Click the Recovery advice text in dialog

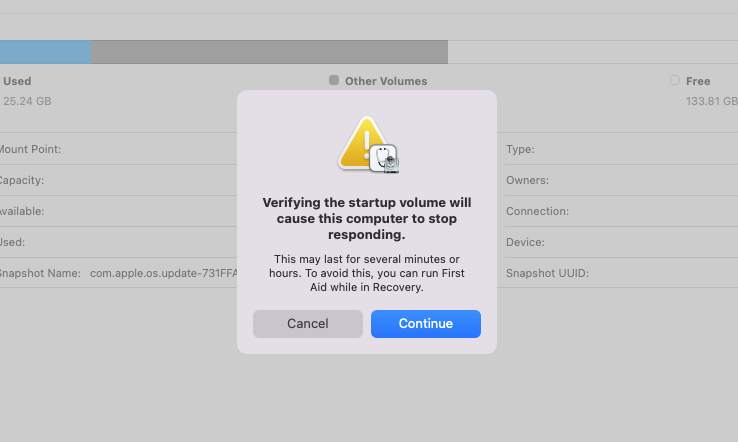pos(367,273)
